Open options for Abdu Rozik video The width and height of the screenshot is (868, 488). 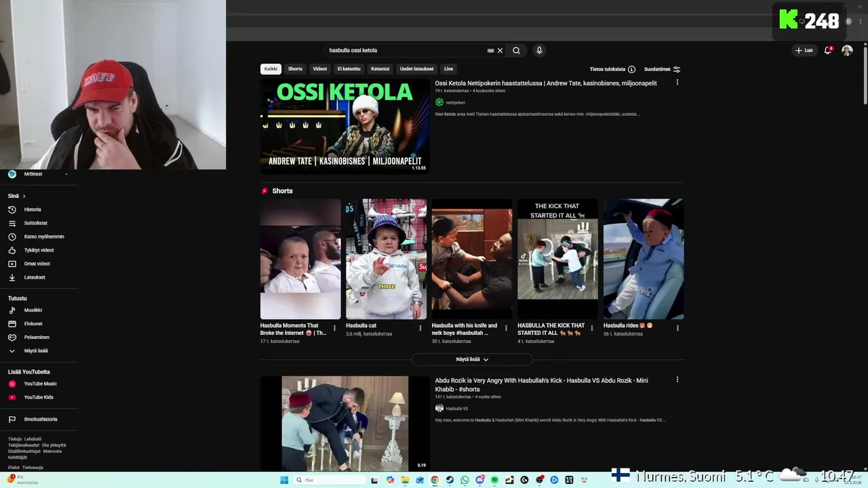point(677,380)
